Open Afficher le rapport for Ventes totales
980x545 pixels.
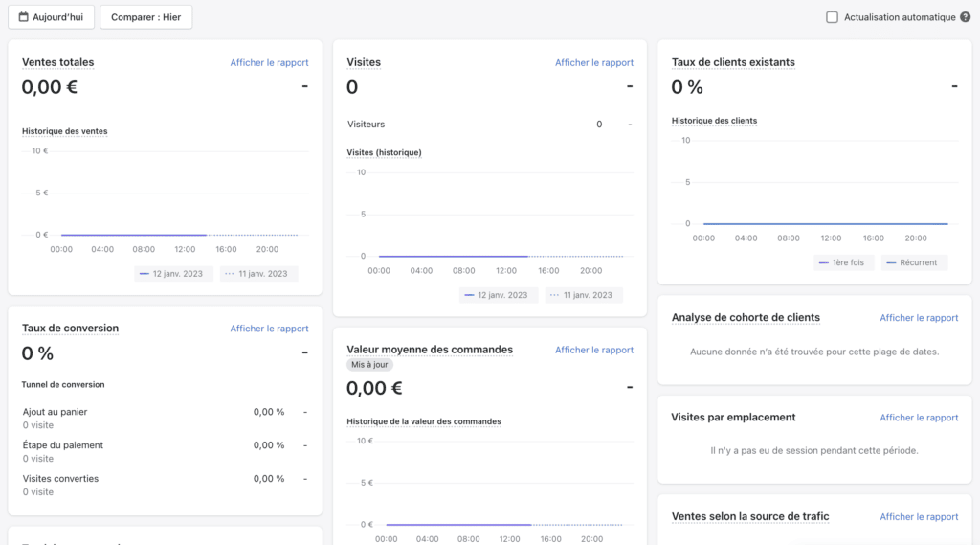click(x=269, y=63)
